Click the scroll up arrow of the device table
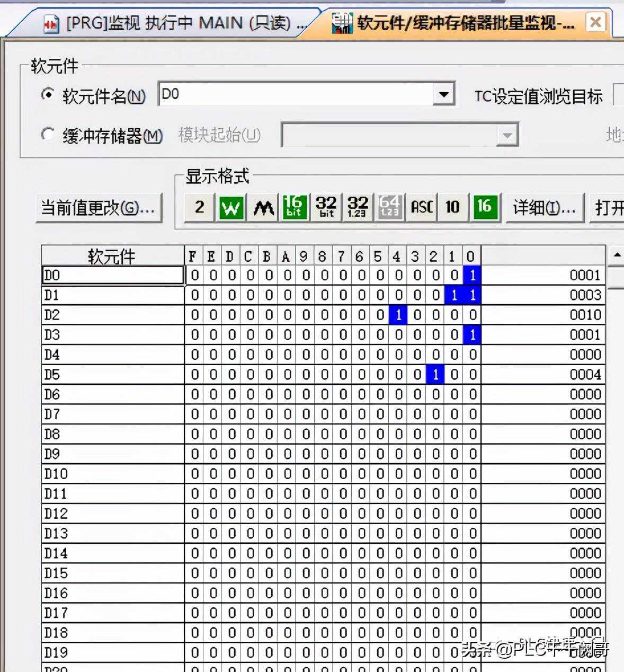Image resolution: width=624 pixels, height=672 pixels. pos(617,255)
